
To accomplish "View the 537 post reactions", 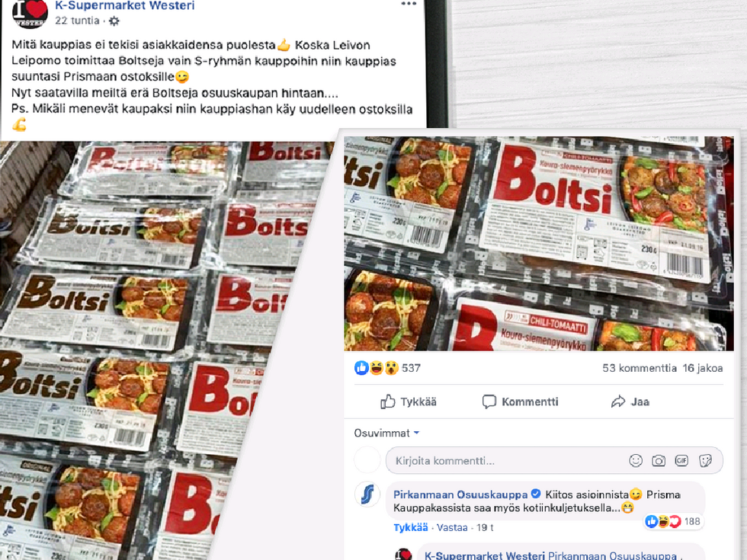I will pos(387,367).
